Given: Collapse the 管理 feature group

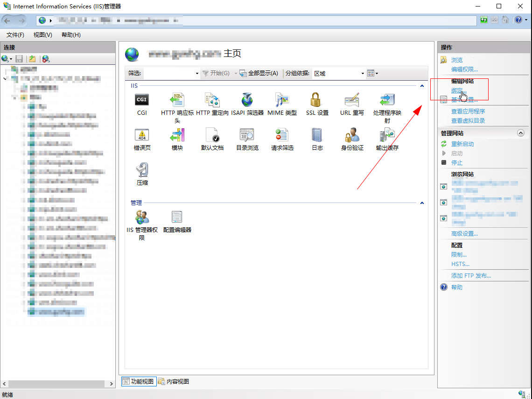Looking at the screenshot, I should pyautogui.click(x=422, y=203).
